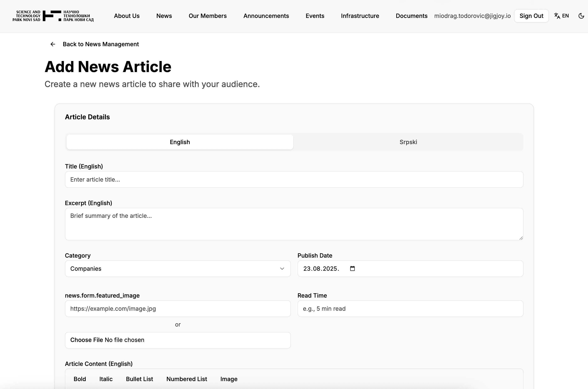The image size is (588, 389).
Task: Click the Sign Out button
Action: point(531,16)
